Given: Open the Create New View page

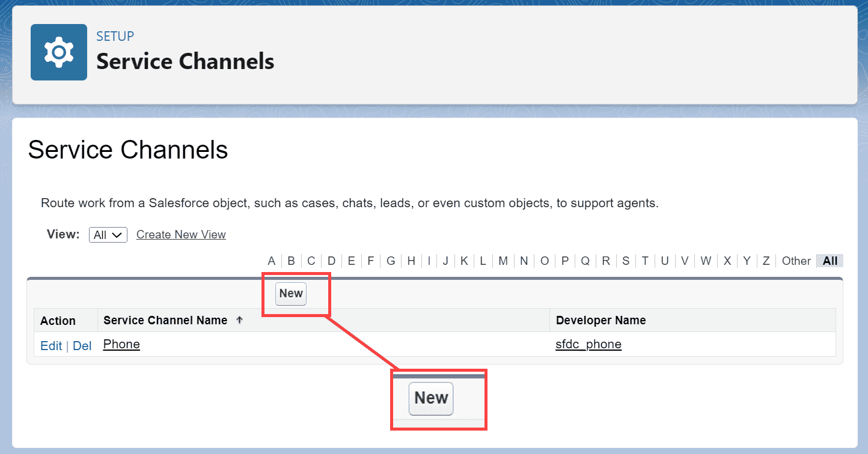Looking at the screenshot, I should coord(180,234).
